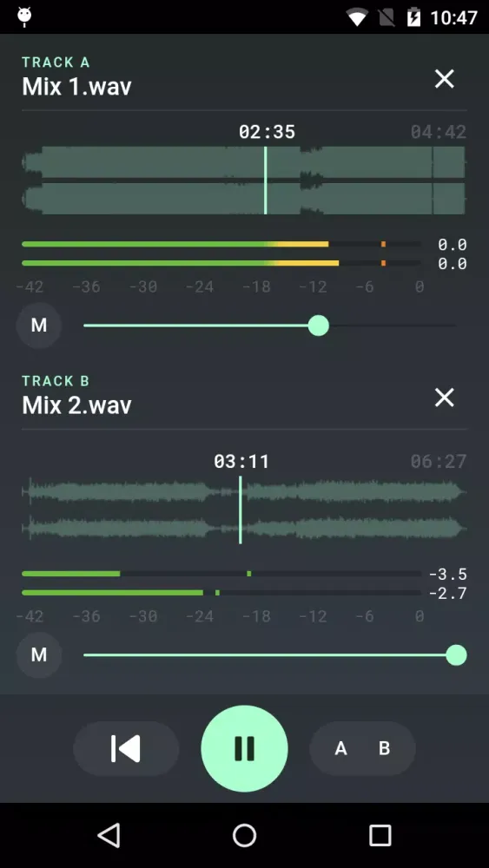Click the 06:27 total duration
This screenshot has height=868, width=489.
pyautogui.click(x=439, y=462)
